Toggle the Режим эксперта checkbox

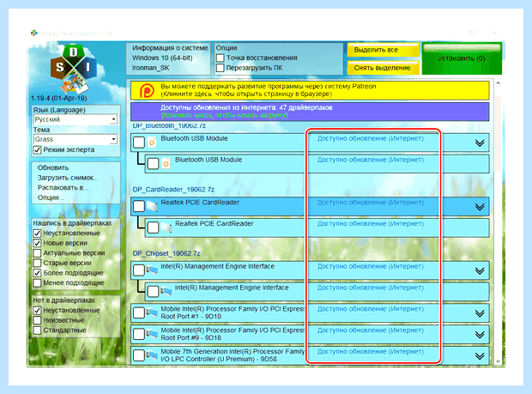37,150
